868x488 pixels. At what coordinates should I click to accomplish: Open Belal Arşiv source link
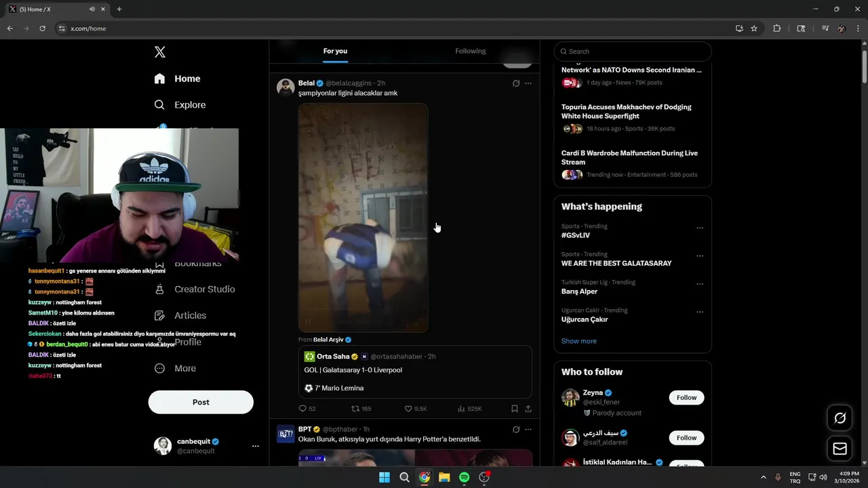(x=332, y=340)
